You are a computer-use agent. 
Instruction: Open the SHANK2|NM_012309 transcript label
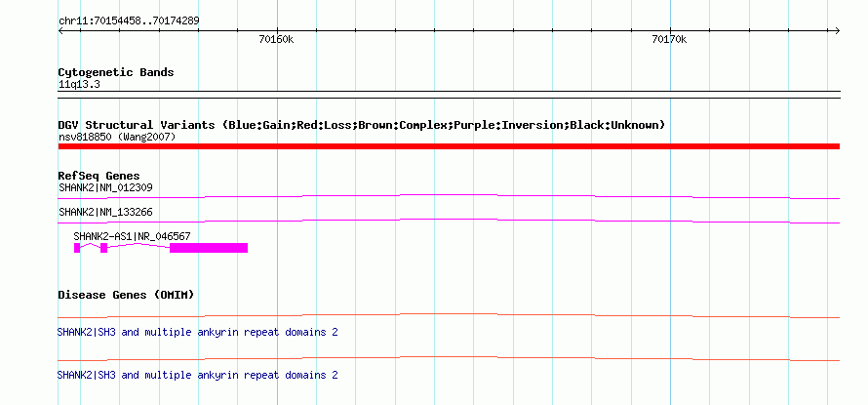tap(105, 187)
